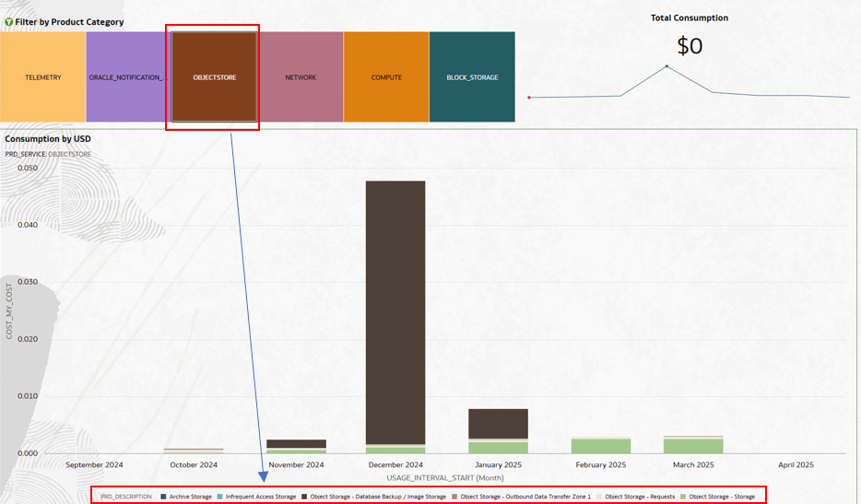The height and width of the screenshot is (504, 861).
Task: Click the green February 2025 bar
Action: [x=601, y=446]
